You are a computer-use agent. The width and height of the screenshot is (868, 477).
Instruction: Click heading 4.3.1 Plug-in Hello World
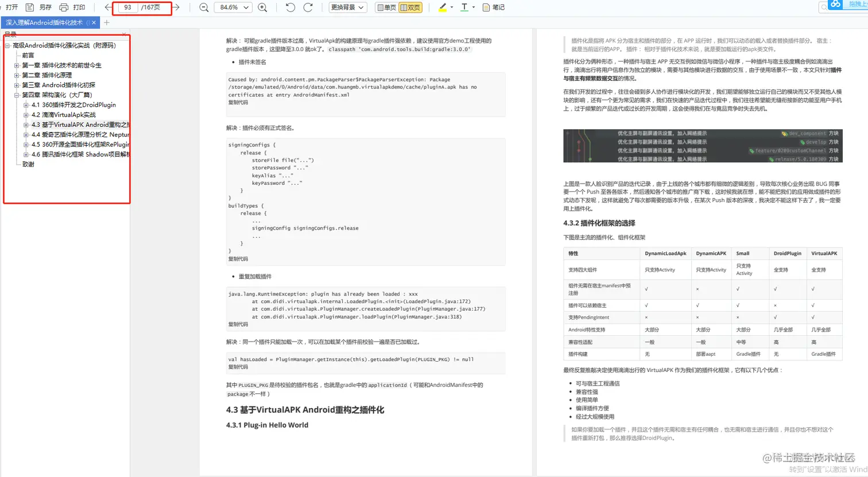coord(267,425)
